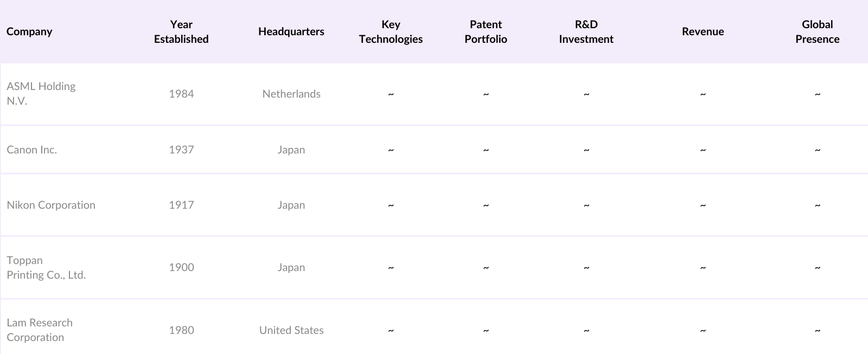This screenshot has height=354, width=868.
Task: Click the Headquarters column header
Action: coord(291,31)
